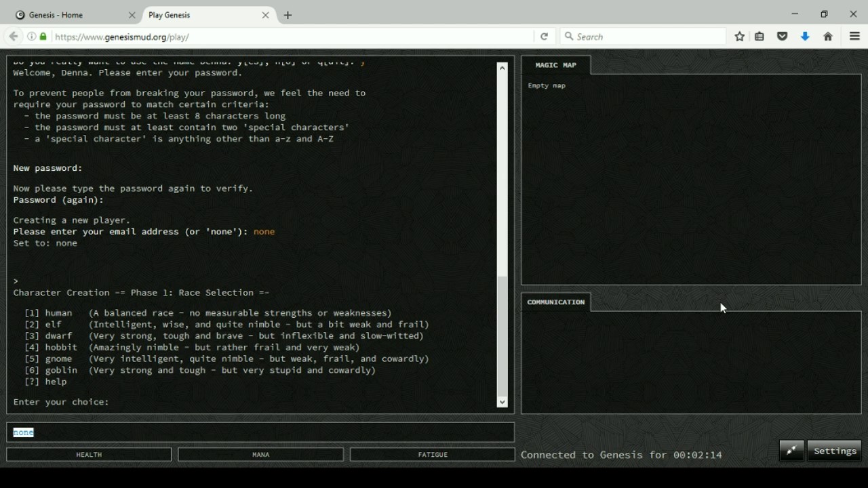Open the Settings button
The height and width of the screenshot is (488, 868).
pyautogui.click(x=835, y=451)
